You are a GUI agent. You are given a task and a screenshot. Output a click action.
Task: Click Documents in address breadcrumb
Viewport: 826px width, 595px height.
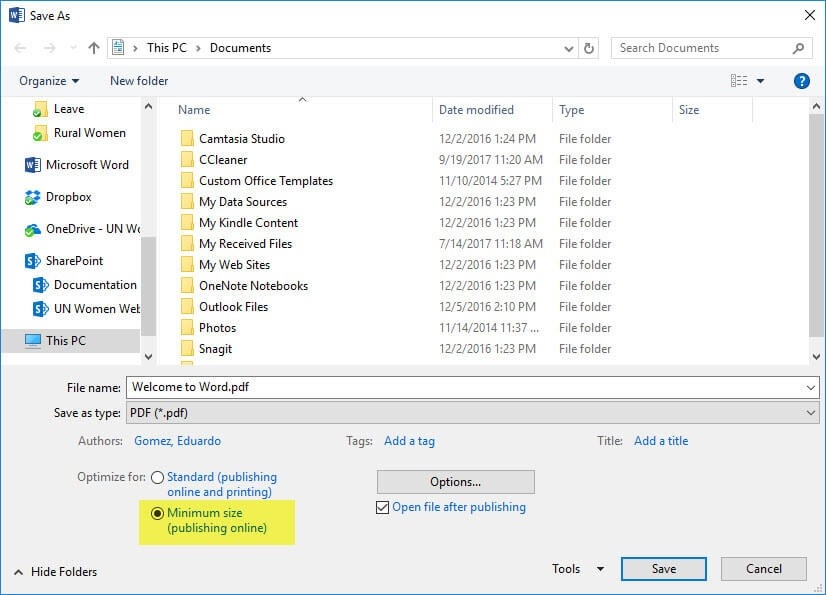click(x=240, y=48)
